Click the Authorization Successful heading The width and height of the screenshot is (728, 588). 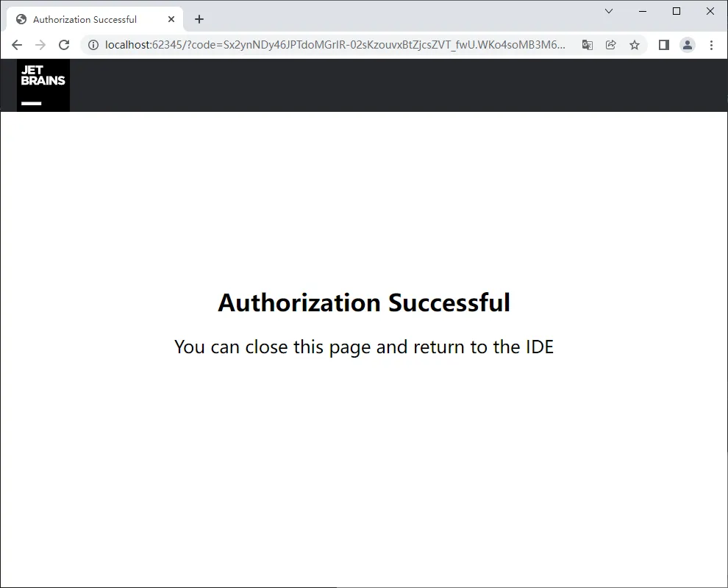[364, 302]
